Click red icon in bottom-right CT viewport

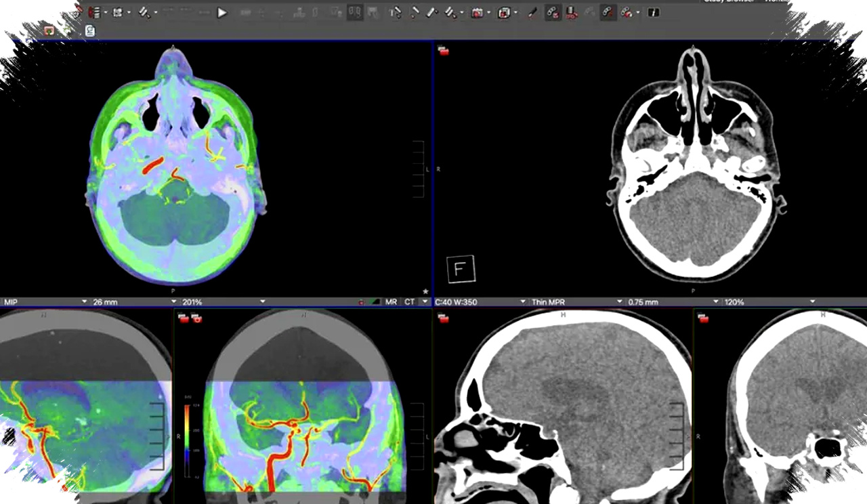click(703, 317)
